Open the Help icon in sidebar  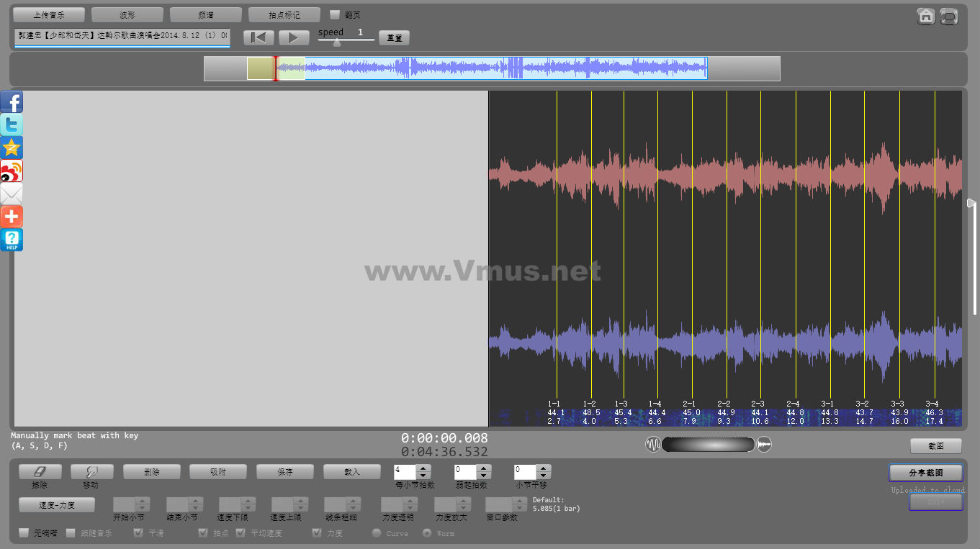(x=12, y=240)
